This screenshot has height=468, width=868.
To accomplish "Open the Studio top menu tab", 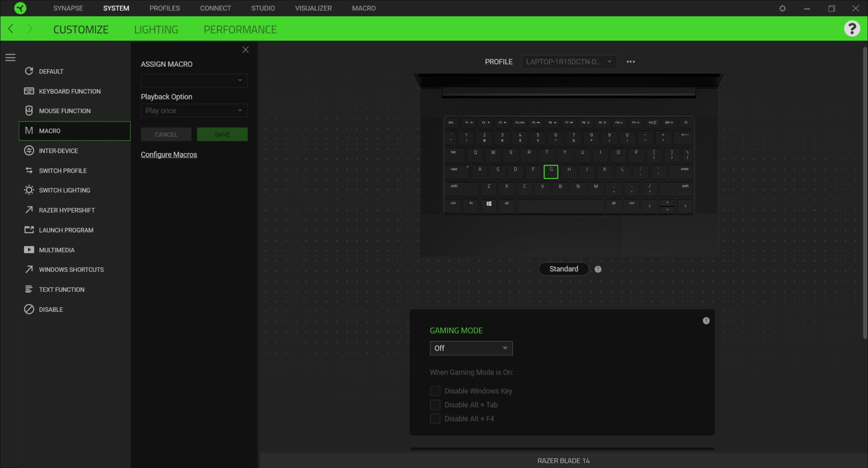I will pos(263,8).
